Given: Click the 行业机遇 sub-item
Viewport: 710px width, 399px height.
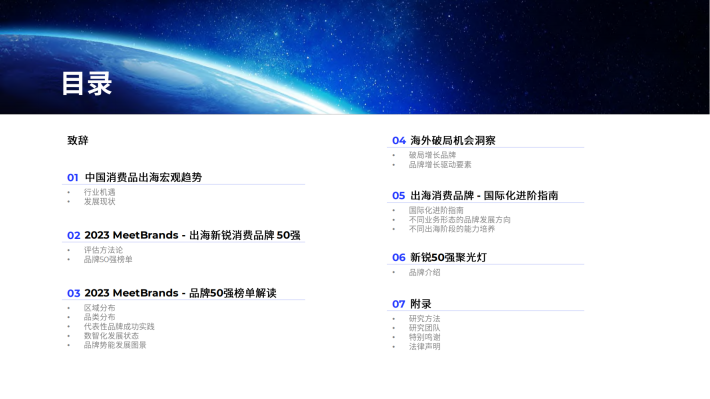Looking at the screenshot, I should pos(100,192).
